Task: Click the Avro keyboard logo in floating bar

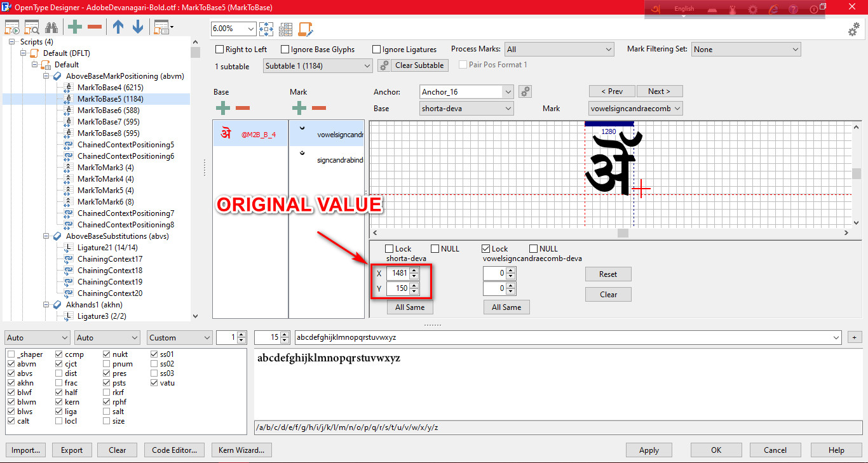Action: 654,10
